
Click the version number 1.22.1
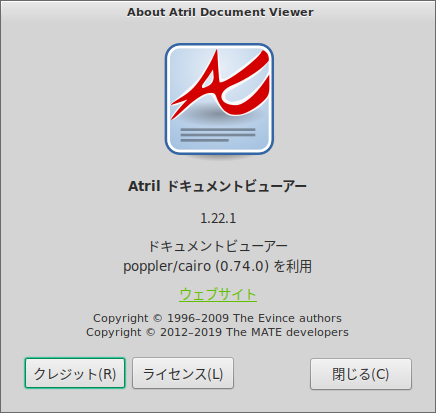pos(218,219)
